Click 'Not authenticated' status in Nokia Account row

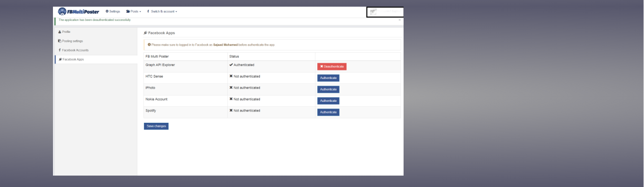pos(245,99)
